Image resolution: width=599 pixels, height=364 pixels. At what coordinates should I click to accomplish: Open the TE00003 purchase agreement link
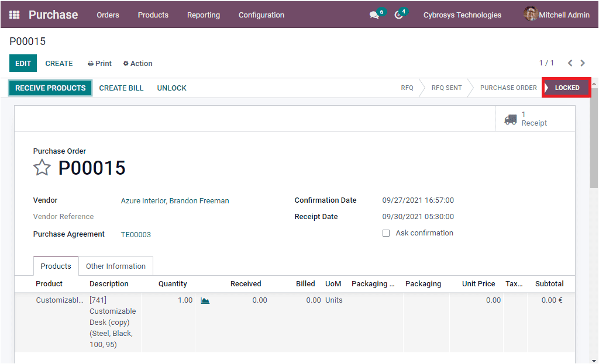tap(135, 234)
